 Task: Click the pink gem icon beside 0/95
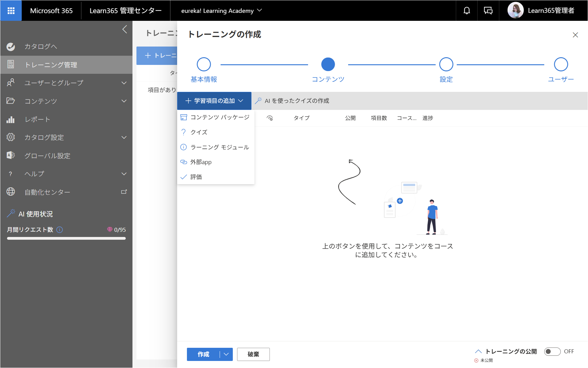(x=110, y=229)
